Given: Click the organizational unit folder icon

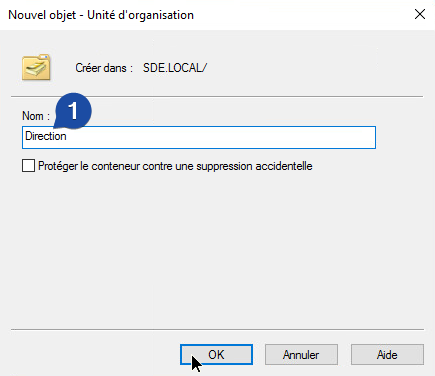Looking at the screenshot, I should (36, 68).
